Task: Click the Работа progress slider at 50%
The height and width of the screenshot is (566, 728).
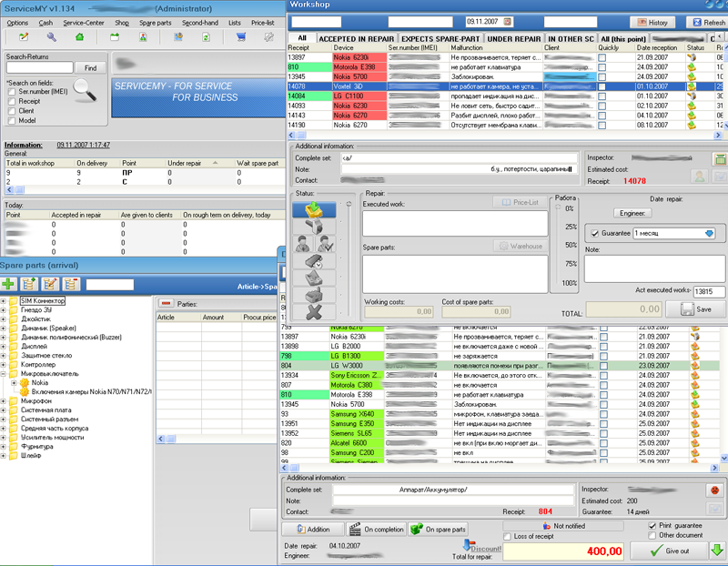Action: 556,246
